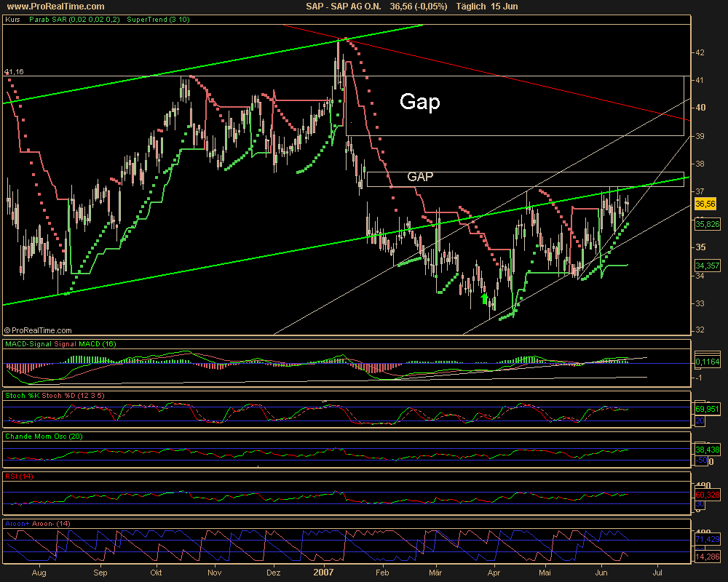Click the green up-arrow marker near April
This screenshot has height=582, width=728.
484,299
